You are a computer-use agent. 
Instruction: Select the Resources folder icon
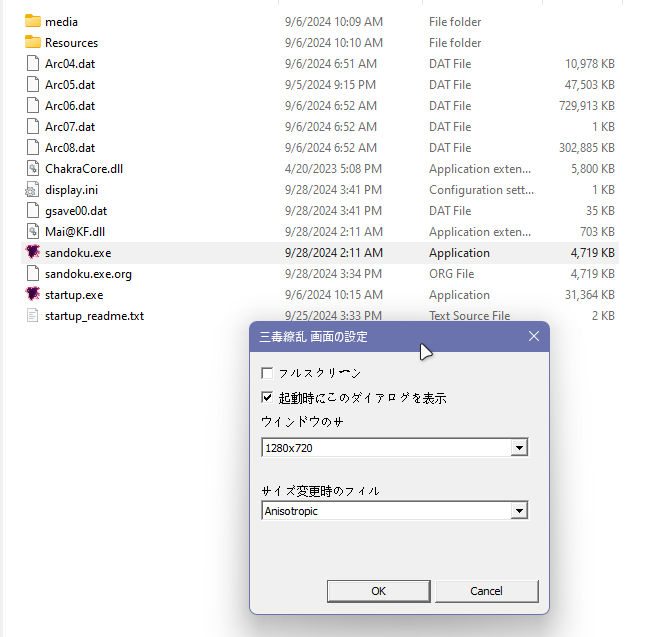tap(32, 42)
